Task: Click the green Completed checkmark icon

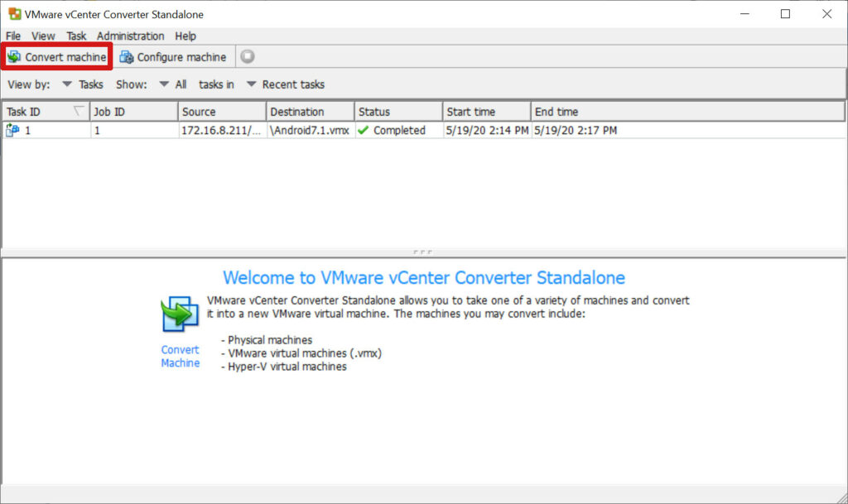Action: [363, 130]
